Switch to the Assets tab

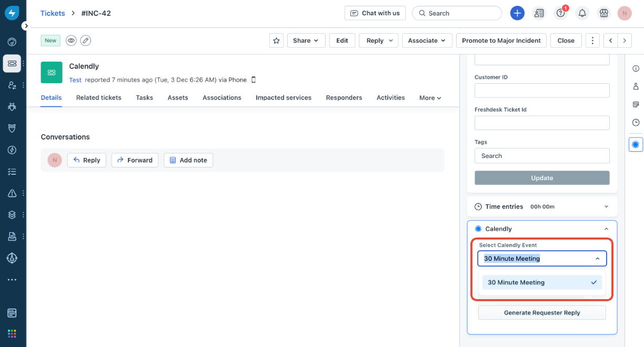pos(178,98)
